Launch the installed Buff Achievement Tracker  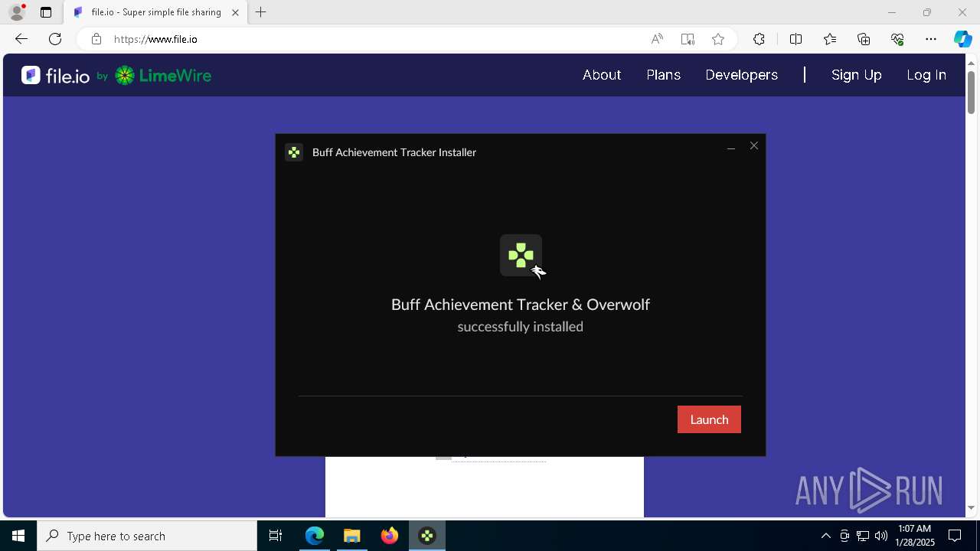tap(709, 419)
